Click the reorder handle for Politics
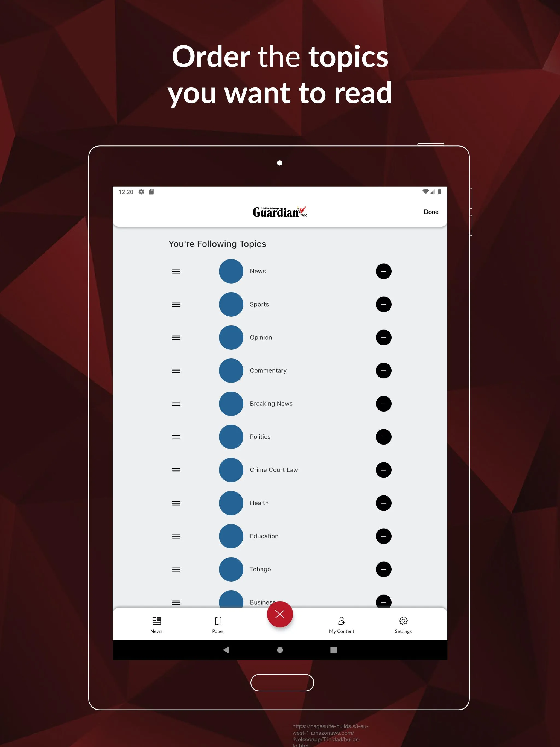Viewport: 560px width, 747px height. pyautogui.click(x=176, y=436)
